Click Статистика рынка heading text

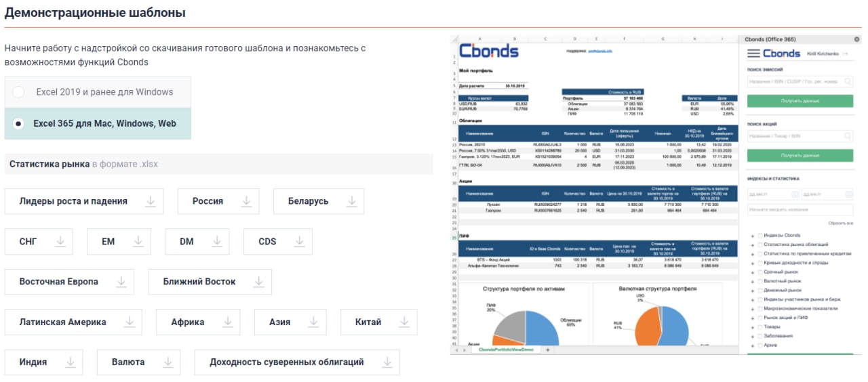point(50,164)
